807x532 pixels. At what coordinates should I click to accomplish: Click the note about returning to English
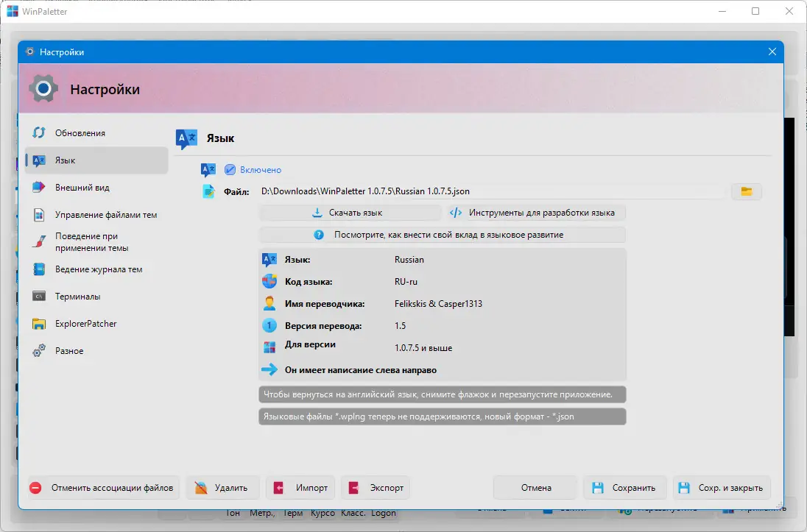(x=442, y=394)
